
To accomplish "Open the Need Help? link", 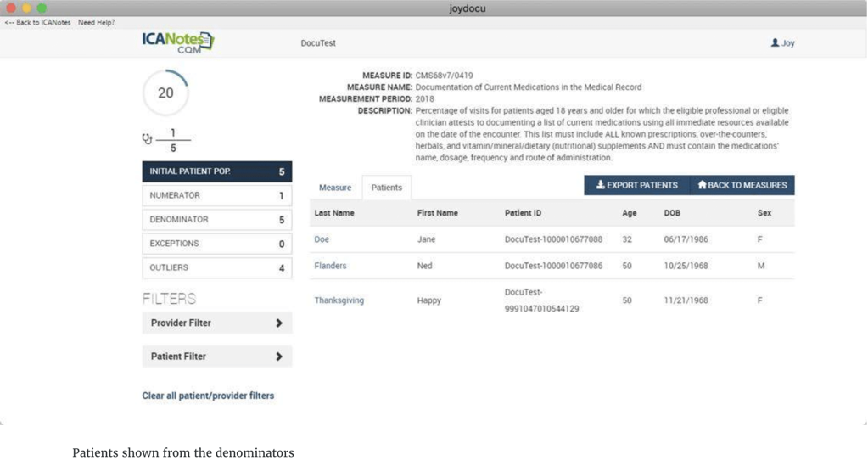I will pyautogui.click(x=96, y=22).
